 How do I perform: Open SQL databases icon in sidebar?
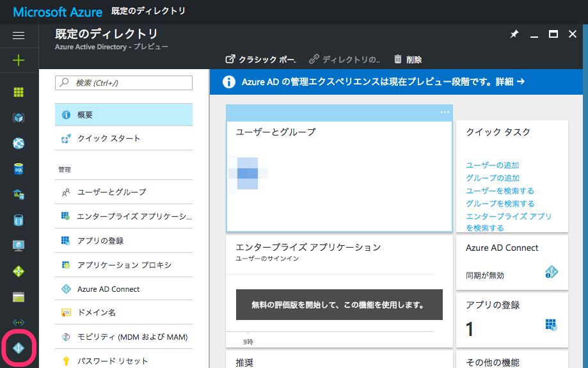(x=19, y=169)
